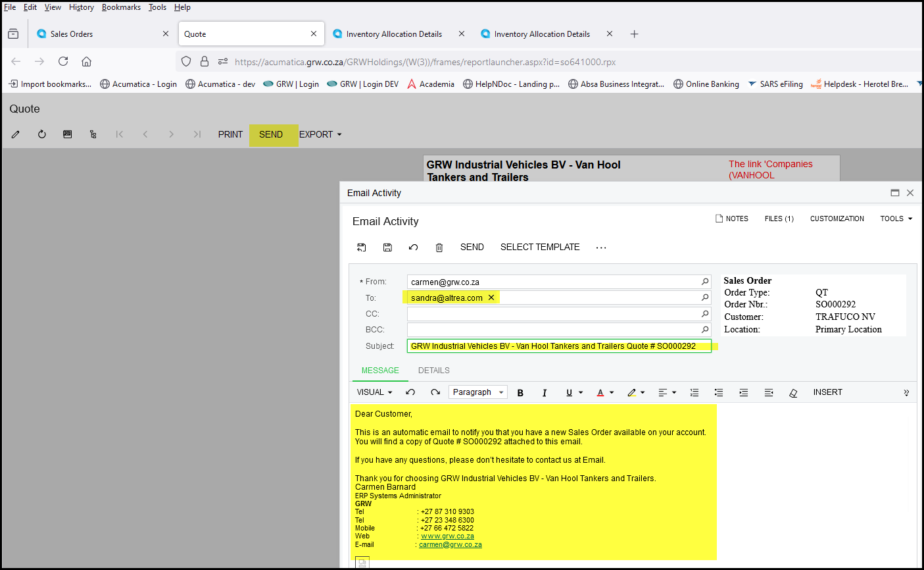Open the TOOLS dropdown menu

896,219
